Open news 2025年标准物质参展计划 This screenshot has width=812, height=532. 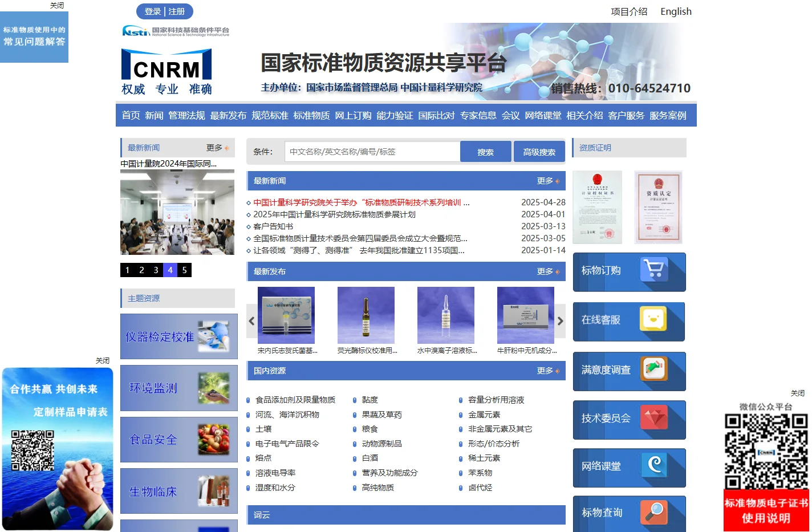pos(334,214)
